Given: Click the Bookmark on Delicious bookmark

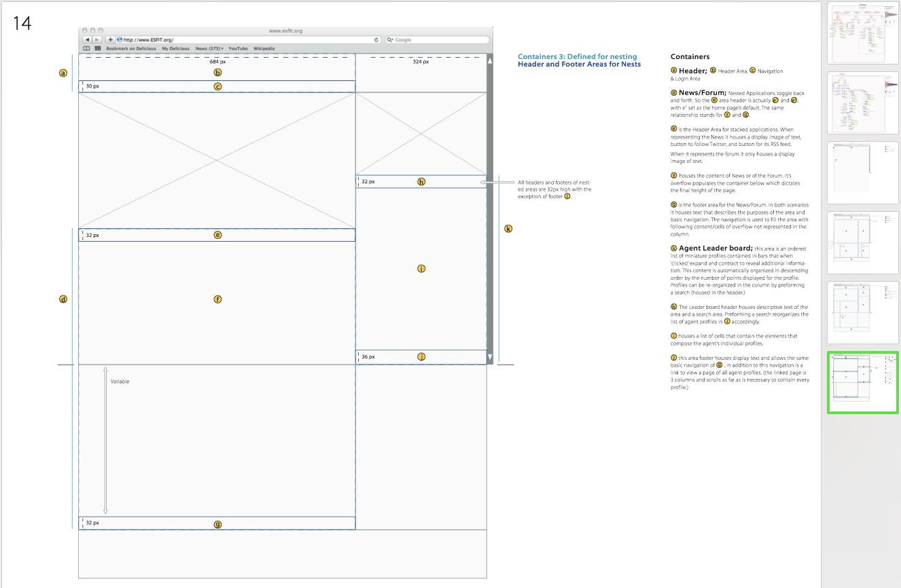Looking at the screenshot, I should tap(131, 49).
